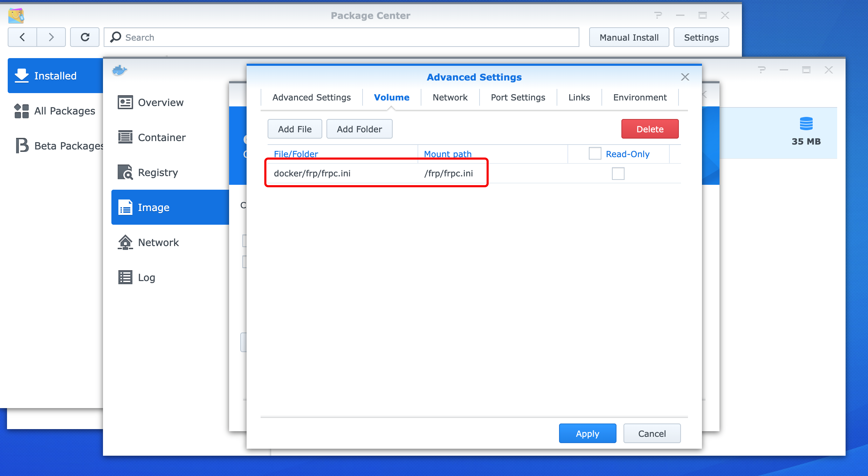Click the red Delete button
This screenshot has width=868, height=476.
(650, 129)
